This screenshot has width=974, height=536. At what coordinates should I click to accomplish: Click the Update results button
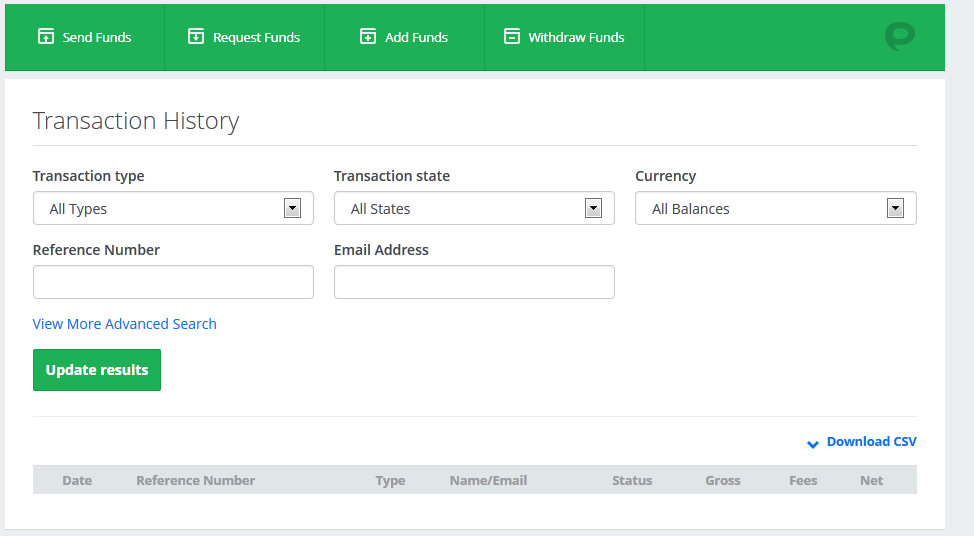(x=97, y=370)
